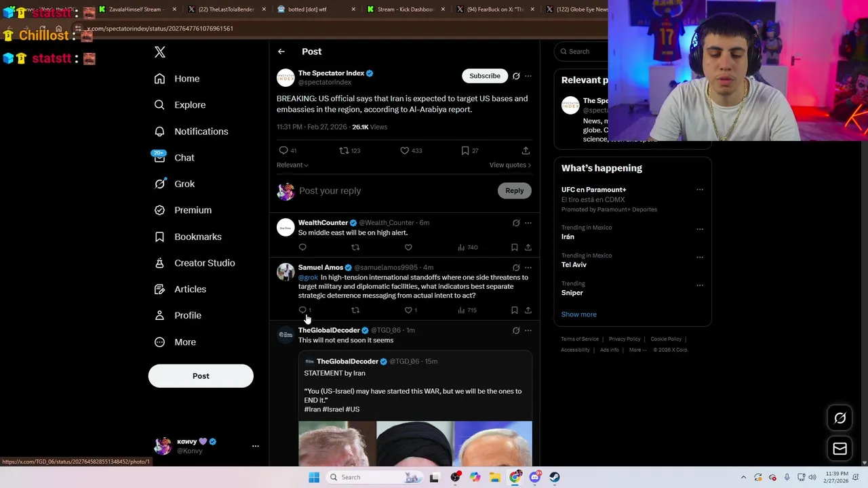The width and height of the screenshot is (868, 488).
Task: Reply icon on the main Spectator Index post
Action: [x=283, y=150]
